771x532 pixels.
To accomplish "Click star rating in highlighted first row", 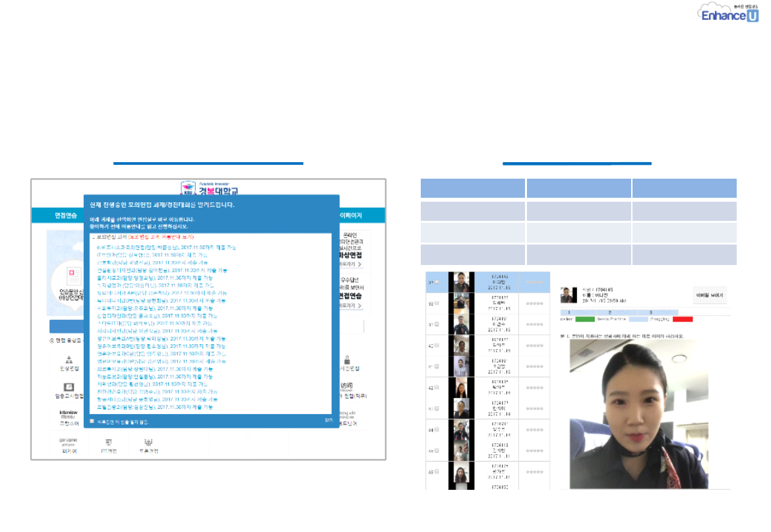I will [x=535, y=282].
